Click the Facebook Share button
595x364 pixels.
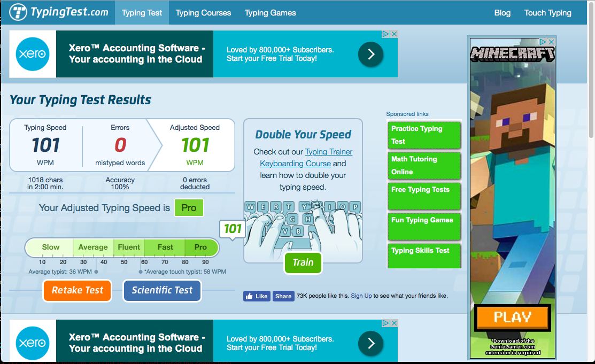[283, 296]
